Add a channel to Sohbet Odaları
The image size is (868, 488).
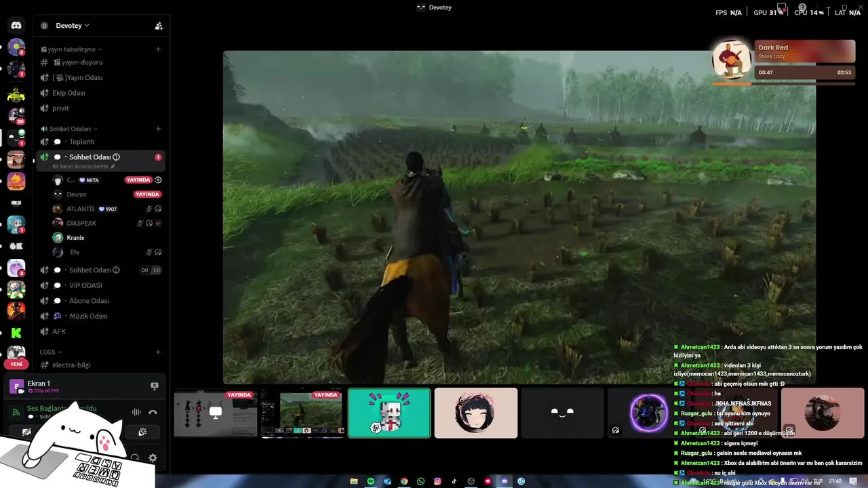(158, 129)
